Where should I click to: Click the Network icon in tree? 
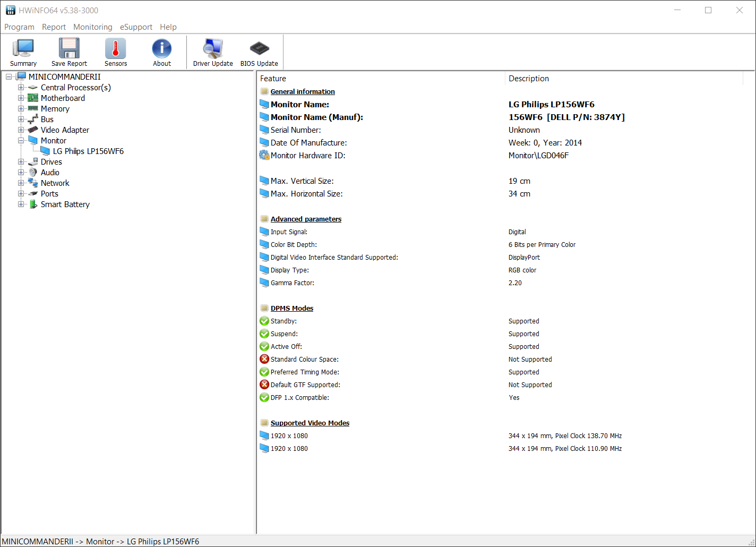[x=33, y=183]
